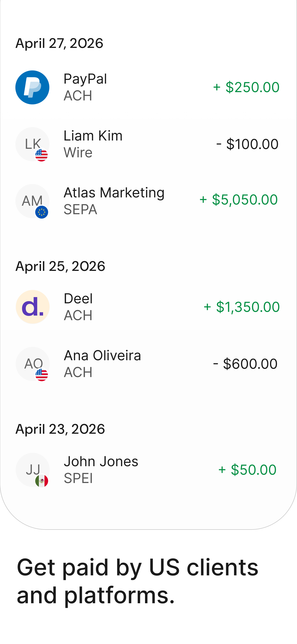Open the PayPal ACH transaction

click(x=148, y=88)
